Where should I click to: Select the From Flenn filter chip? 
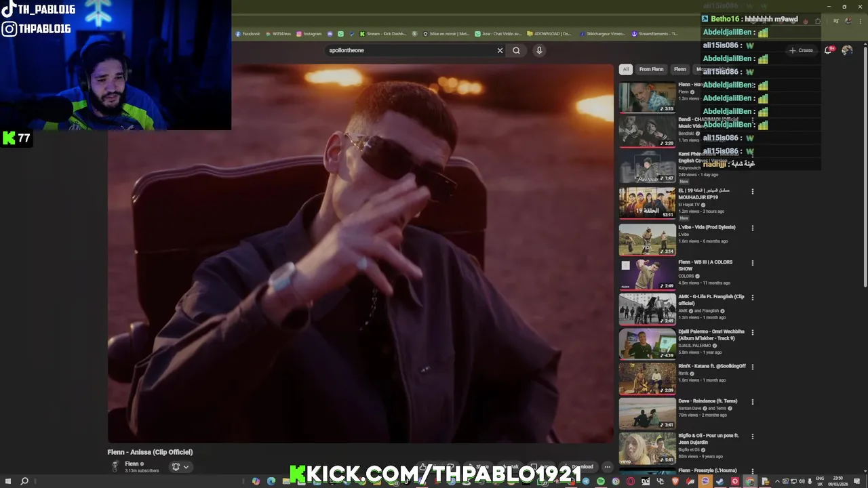click(651, 69)
